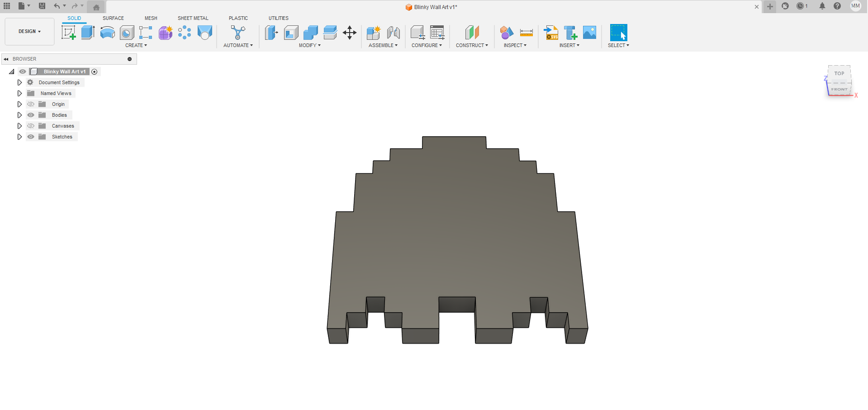Collapse the BROWSER panel with the arrows
The height and width of the screenshot is (410, 868).
[6, 59]
